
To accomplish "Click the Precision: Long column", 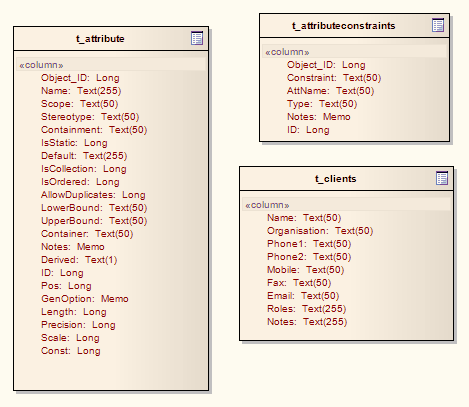I will pos(78,325).
